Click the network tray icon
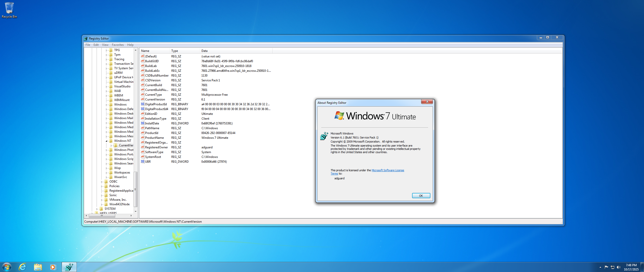This screenshot has width=644, height=272. 613,267
